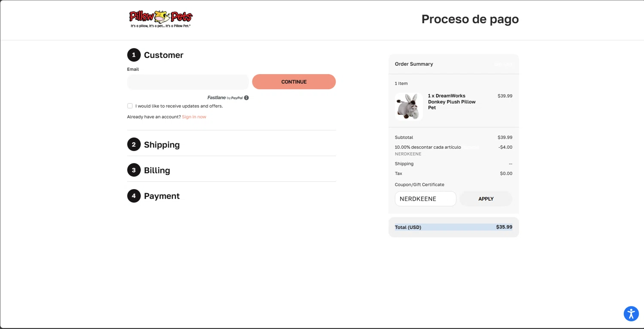Image resolution: width=644 pixels, height=329 pixels.
Task: Click the Proceso de pago page title
Action: (470, 19)
